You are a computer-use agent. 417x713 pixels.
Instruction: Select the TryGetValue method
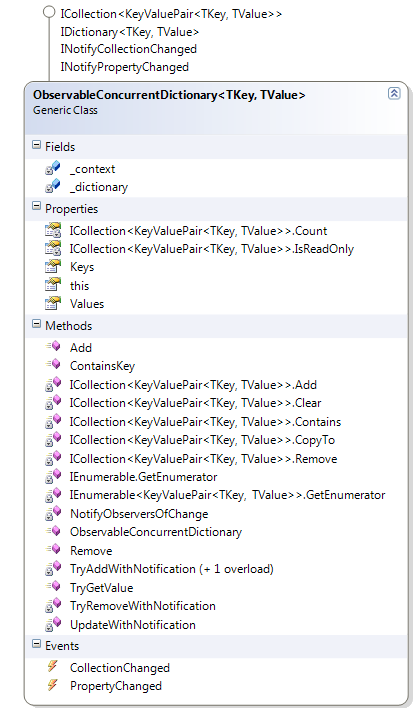[x=101, y=587]
